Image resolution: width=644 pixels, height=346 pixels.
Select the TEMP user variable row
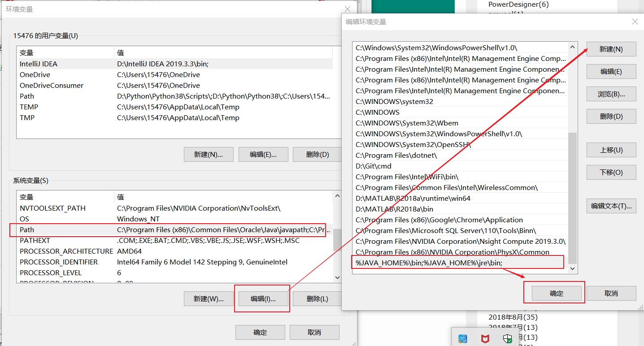pyautogui.click(x=175, y=107)
